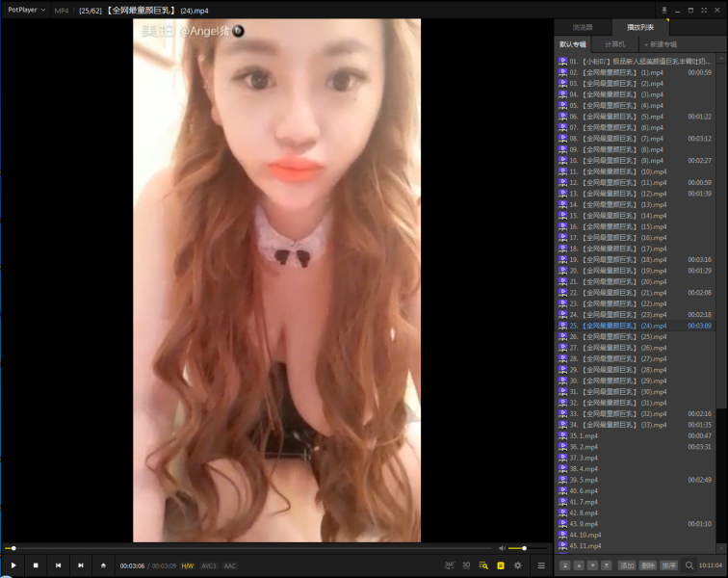Viewport: 728px width, 578px height.
Task: Toggle the playlist panel (yellow icon)
Action: tap(501, 565)
